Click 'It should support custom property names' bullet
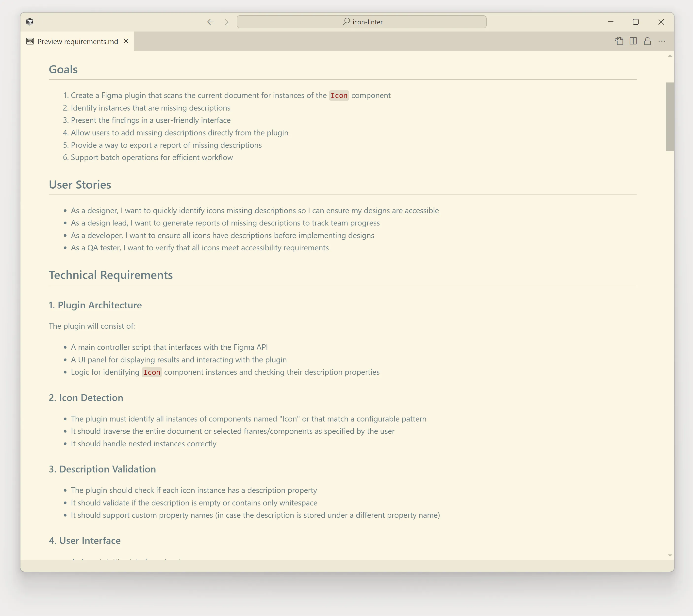This screenshot has width=693, height=616. (x=255, y=515)
